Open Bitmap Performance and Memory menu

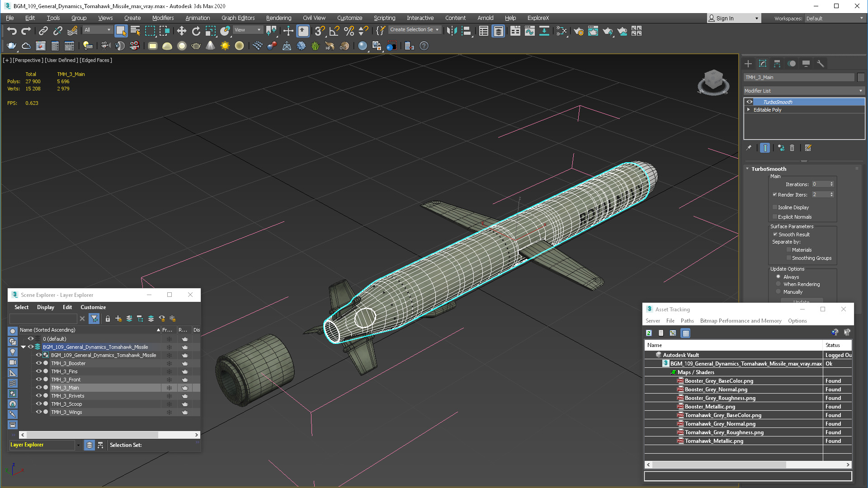[741, 321]
